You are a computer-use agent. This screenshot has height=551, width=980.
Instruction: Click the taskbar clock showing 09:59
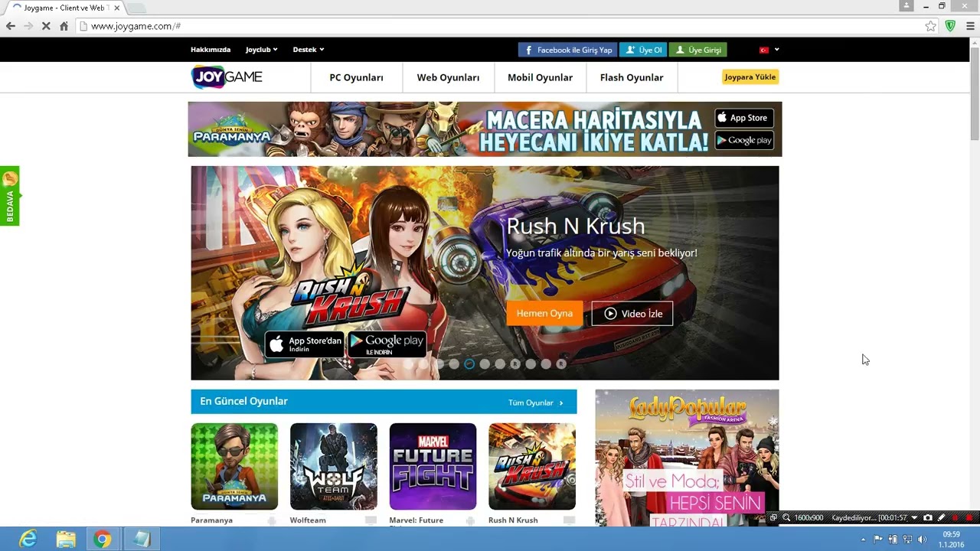click(x=952, y=540)
